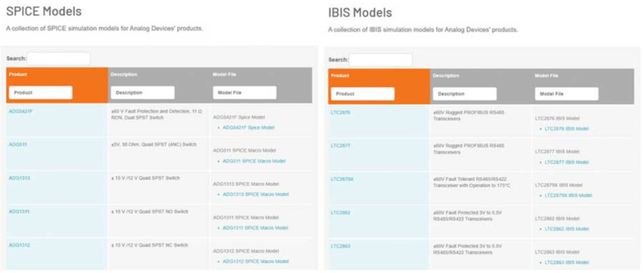Focus the SPICE Model File filter box
This screenshot has width=644, height=273.
click(245, 93)
